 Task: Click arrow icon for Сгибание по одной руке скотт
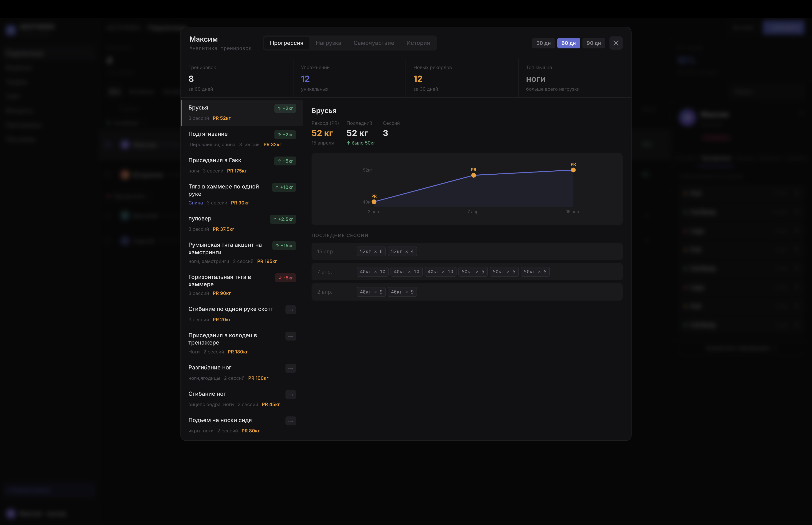pyautogui.click(x=290, y=310)
